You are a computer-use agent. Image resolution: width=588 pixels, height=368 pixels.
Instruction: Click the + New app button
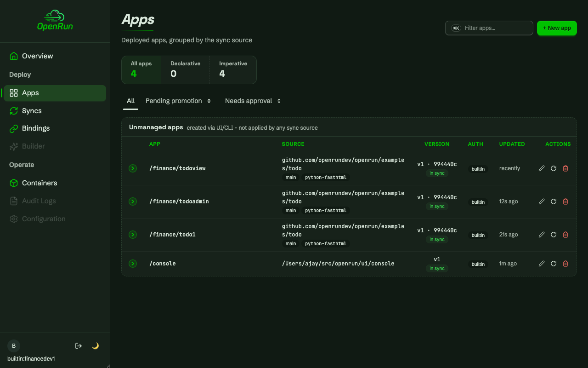pos(557,28)
